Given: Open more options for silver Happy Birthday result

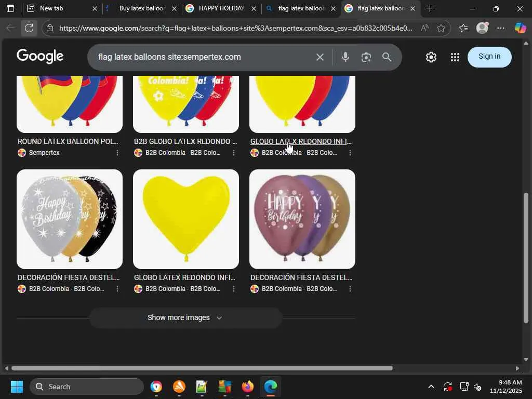Looking at the screenshot, I should (x=117, y=289).
